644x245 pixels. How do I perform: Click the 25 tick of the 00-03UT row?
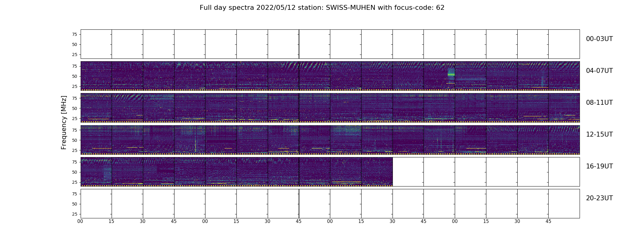coord(75,55)
